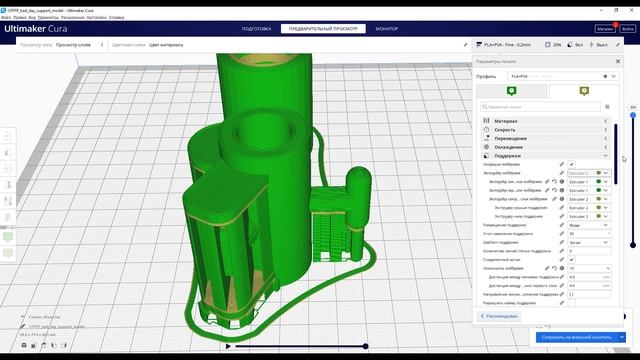Expand the Material settings category

tap(546, 121)
